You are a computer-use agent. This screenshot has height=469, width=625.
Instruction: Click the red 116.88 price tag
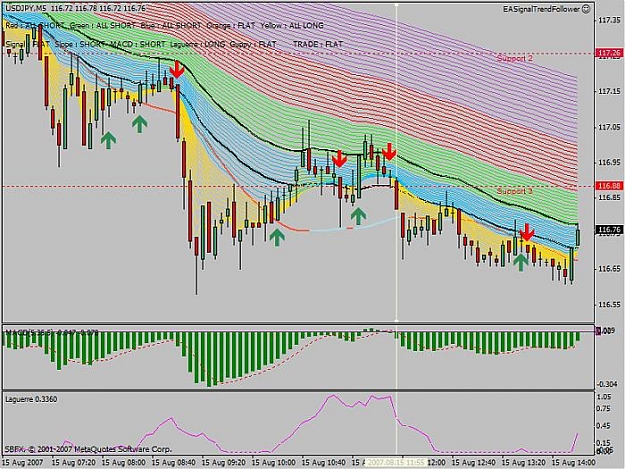pos(610,186)
